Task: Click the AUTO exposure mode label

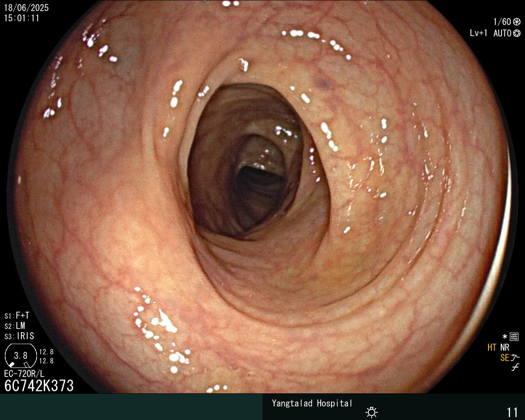Action: [x=502, y=33]
